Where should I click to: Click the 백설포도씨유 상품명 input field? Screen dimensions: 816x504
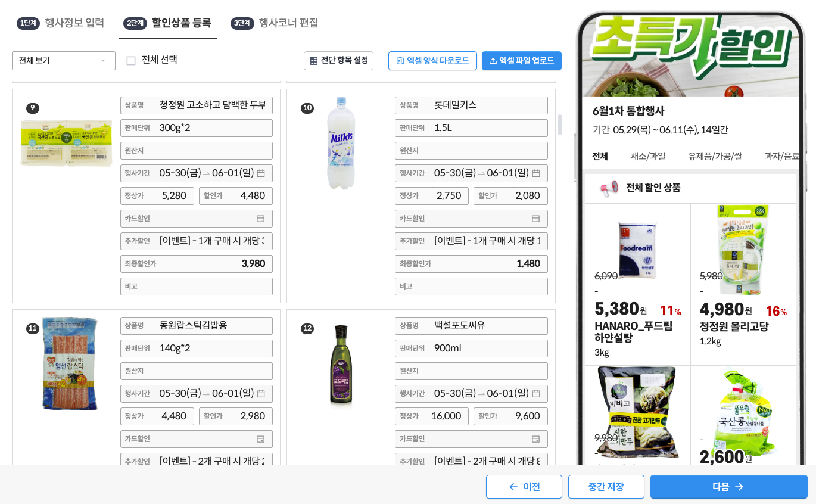pyautogui.click(x=471, y=326)
